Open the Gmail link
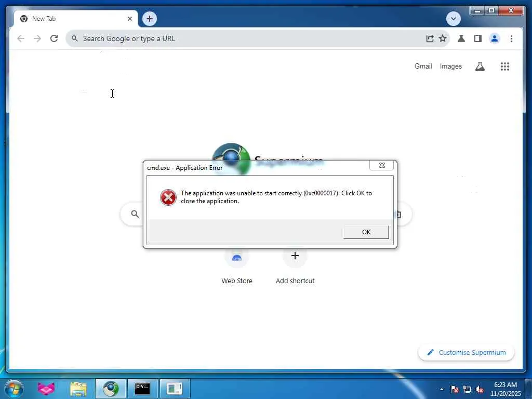This screenshot has width=532, height=399. [423, 66]
